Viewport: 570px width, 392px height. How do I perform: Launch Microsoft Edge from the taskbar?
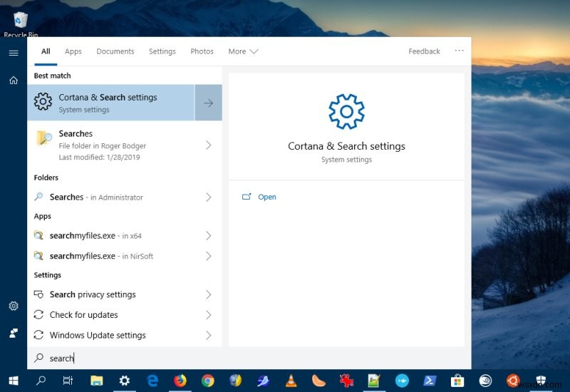pyautogui.click(x=152, y=381)
